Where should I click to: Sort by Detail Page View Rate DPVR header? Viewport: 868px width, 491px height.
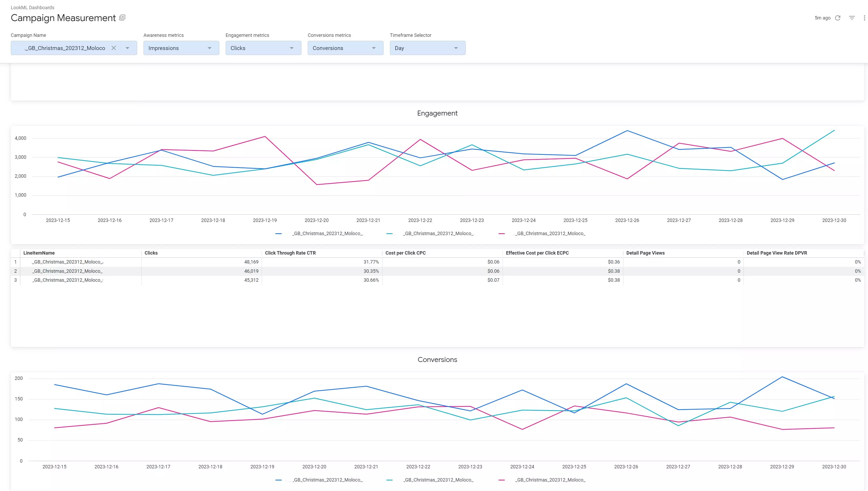tap(777, 253)
